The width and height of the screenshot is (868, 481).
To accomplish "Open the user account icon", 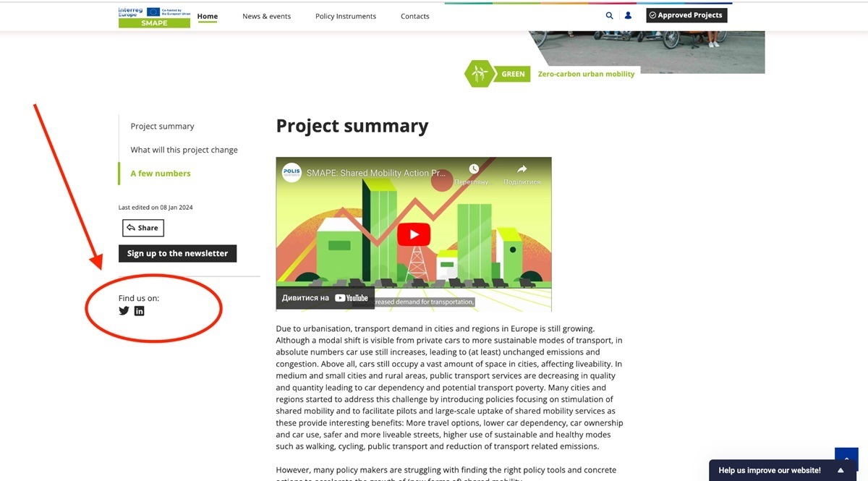I will pos(628,15).
